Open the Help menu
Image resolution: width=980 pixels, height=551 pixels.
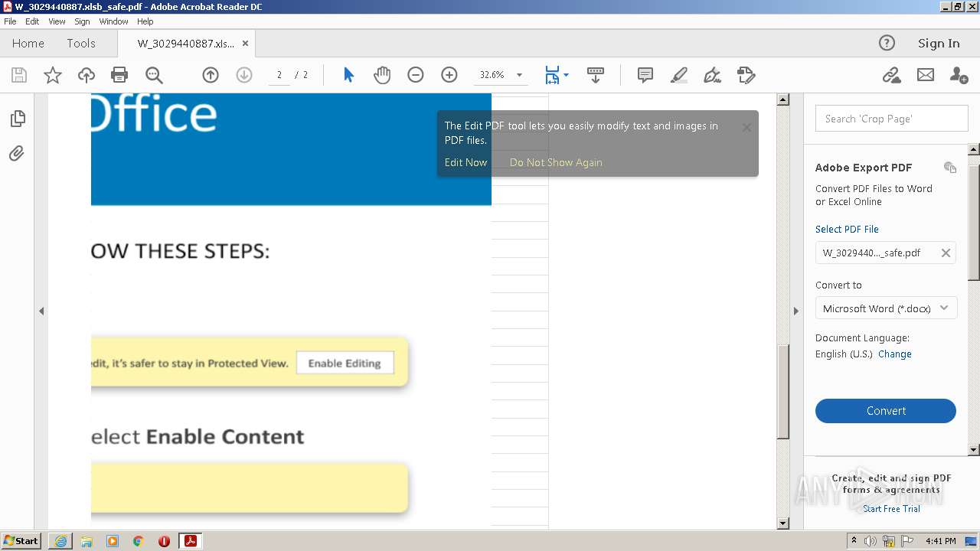point(145,21)
